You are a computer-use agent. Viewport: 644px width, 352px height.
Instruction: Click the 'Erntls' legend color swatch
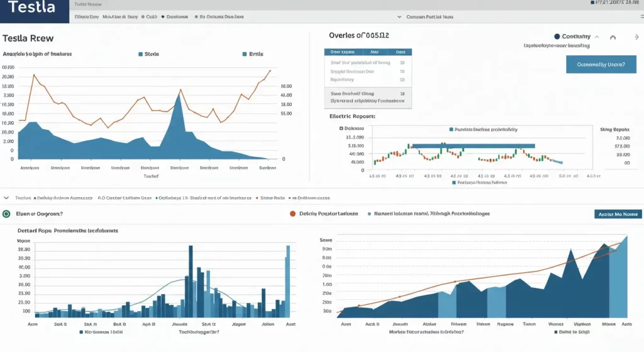click(245, 54)
